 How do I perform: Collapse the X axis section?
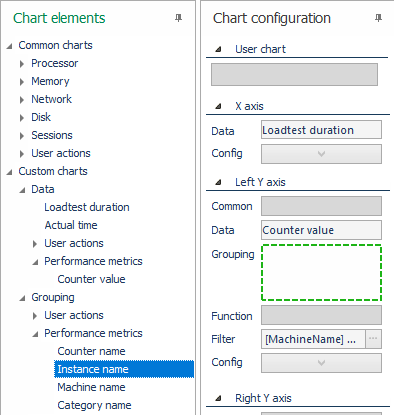coord(218,107)
